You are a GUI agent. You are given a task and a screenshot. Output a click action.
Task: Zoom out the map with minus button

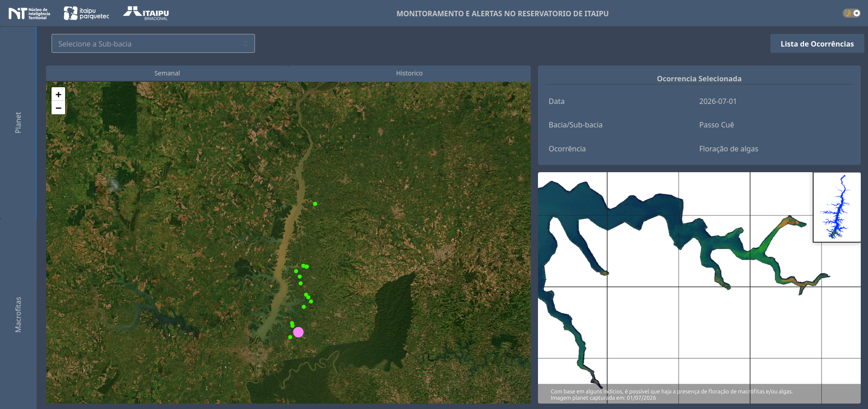point(58,108)
